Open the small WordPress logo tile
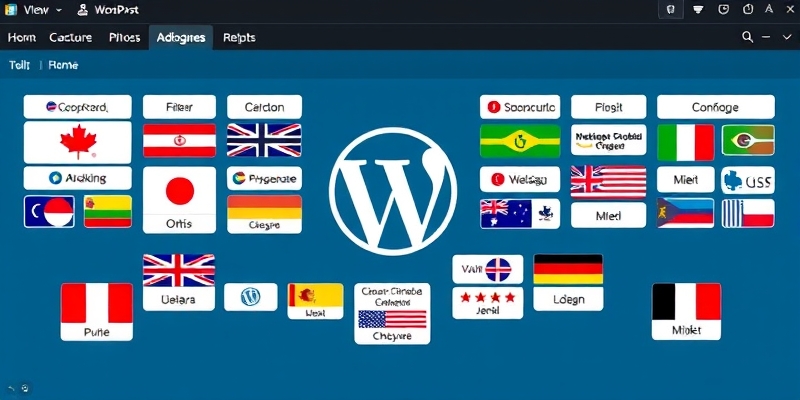Image resolution: width=800 pixels, height=400 pixels. [251, 296]
